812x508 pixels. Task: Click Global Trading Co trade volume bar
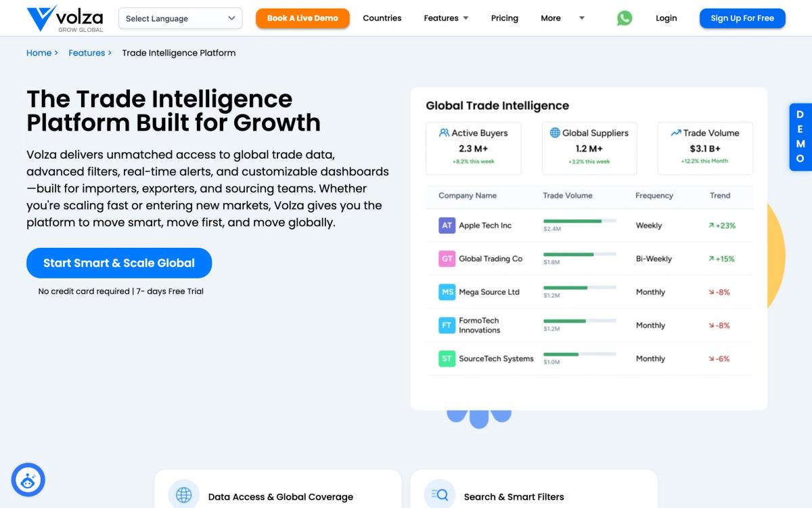pyautogui.click(x=580, y=254)
